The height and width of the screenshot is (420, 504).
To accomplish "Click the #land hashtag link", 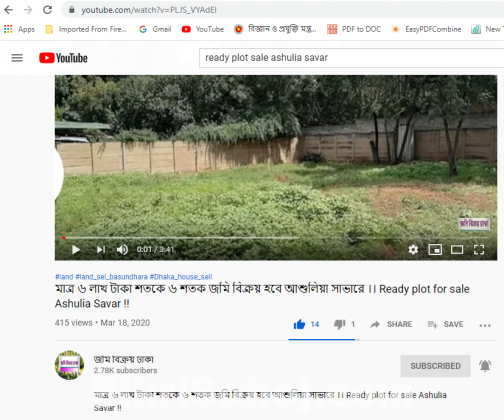I will coord(64,277).
